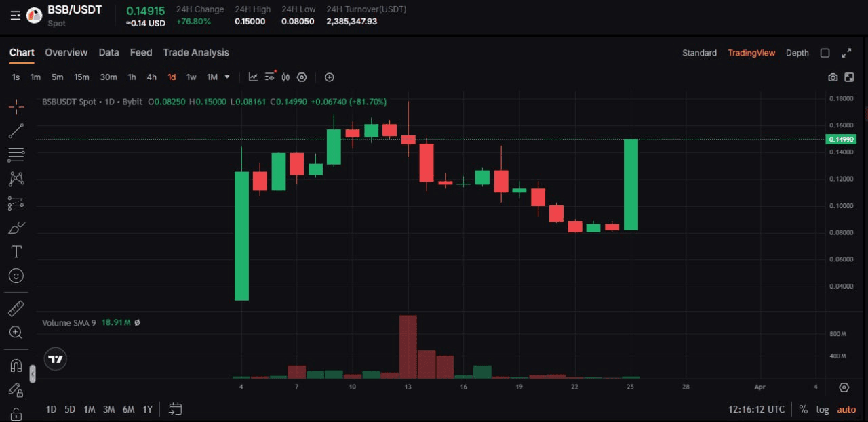Toggle magnet mode for drawings
The height and width of the screenshot is (422, 868).
tap(16, 366)
